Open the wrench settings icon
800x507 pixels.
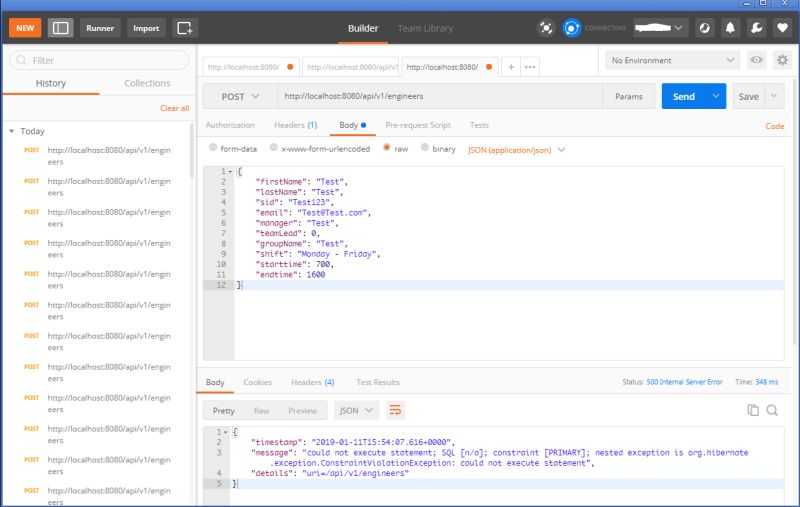click(x=756, y=28)
